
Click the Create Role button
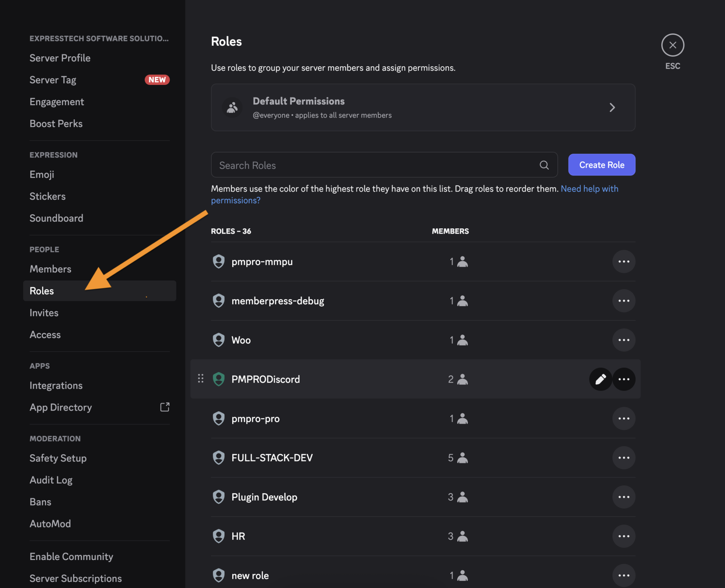601,165
